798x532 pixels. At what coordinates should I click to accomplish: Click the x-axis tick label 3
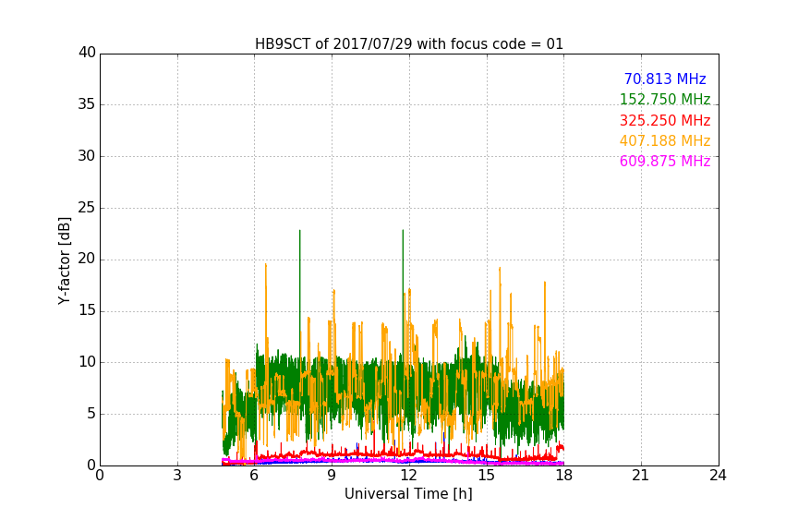pos(177,476)
